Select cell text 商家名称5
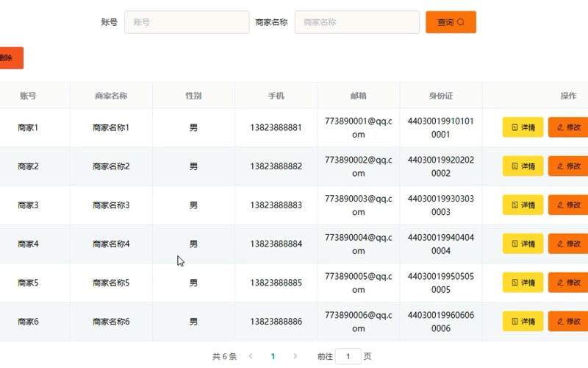 pos(111,283)
